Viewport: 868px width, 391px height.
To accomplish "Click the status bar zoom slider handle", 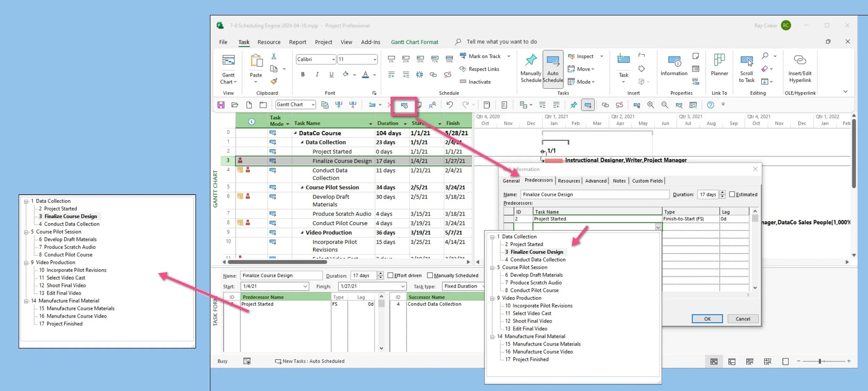I will point(820,361).
